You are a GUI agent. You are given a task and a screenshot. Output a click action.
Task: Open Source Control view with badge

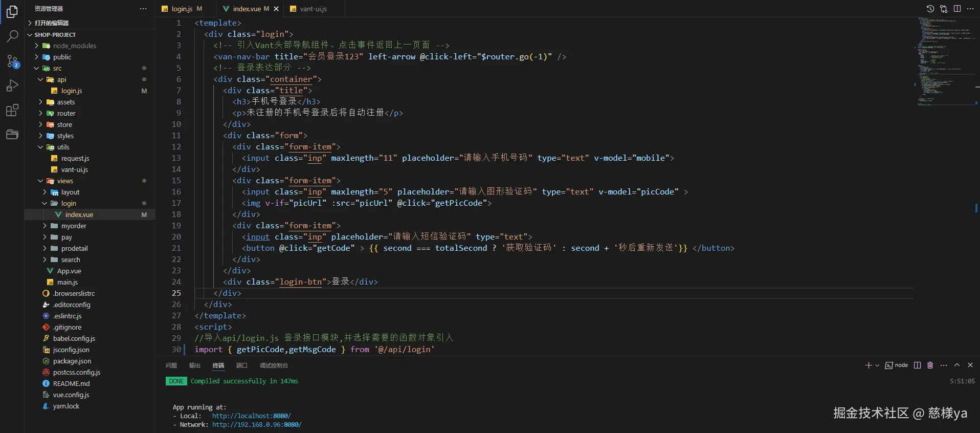click(12, 61)
